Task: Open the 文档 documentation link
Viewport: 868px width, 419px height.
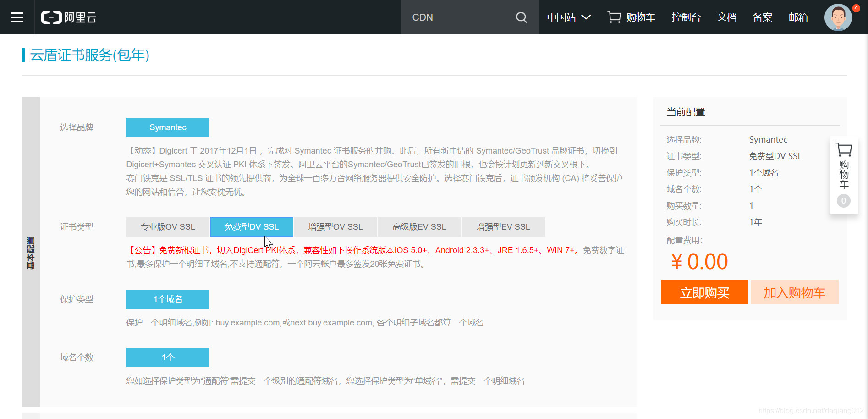Action: (x=727, y=17)
